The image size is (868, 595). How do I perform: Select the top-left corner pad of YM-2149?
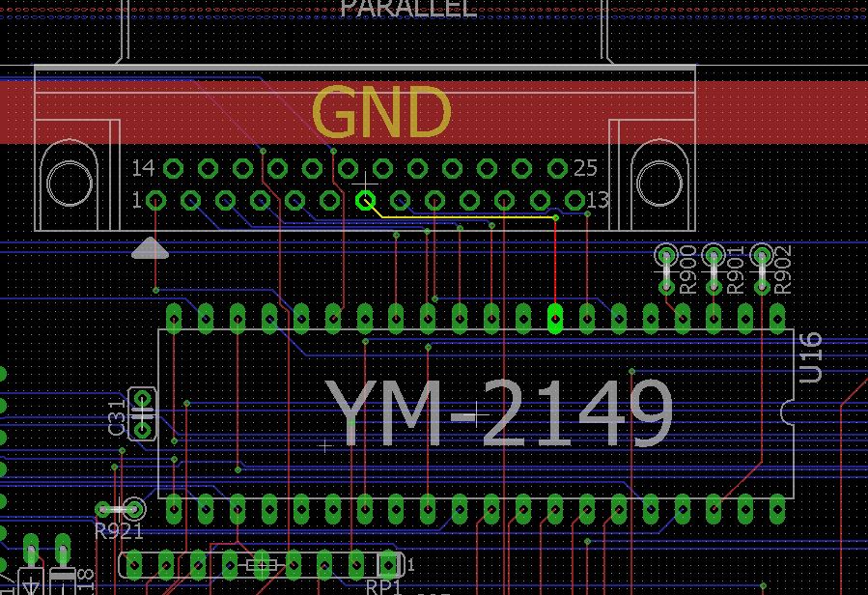174,319
